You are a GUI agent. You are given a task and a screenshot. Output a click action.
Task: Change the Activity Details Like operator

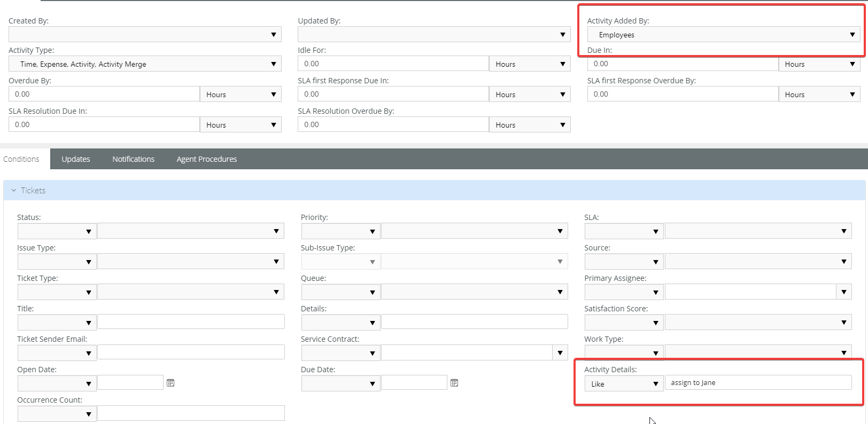(x=624, y=384)
